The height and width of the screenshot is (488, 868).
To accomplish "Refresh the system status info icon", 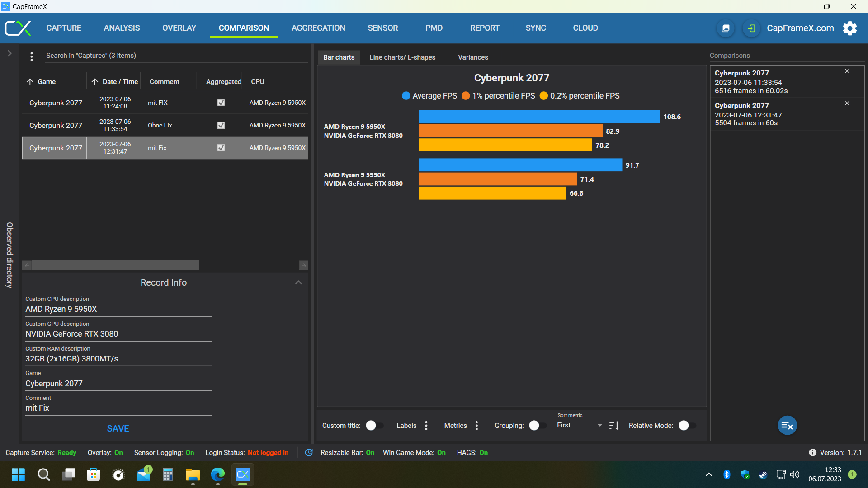I will click(309, 453).
